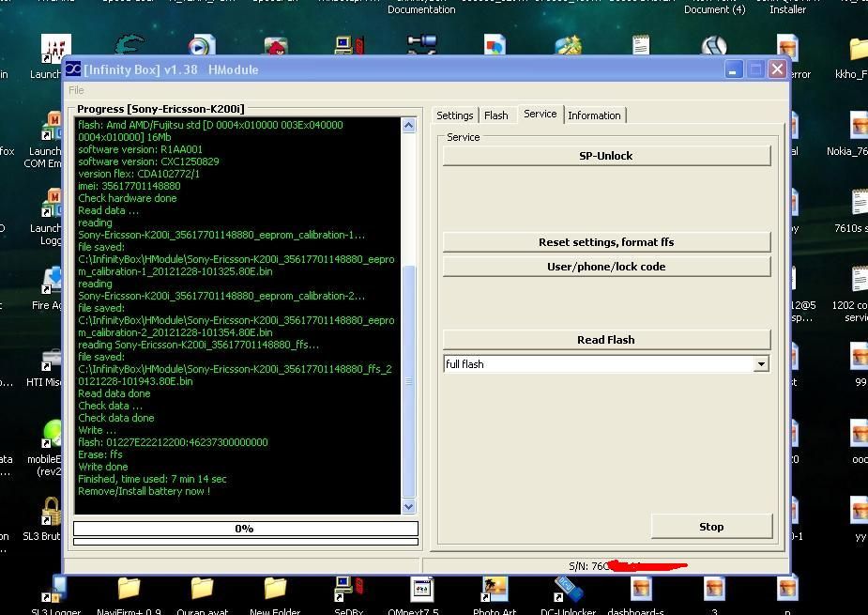This screenshot has width=868, height=615.
Task: Open the dashboard-s image file
Action: (x=641, y=590)
